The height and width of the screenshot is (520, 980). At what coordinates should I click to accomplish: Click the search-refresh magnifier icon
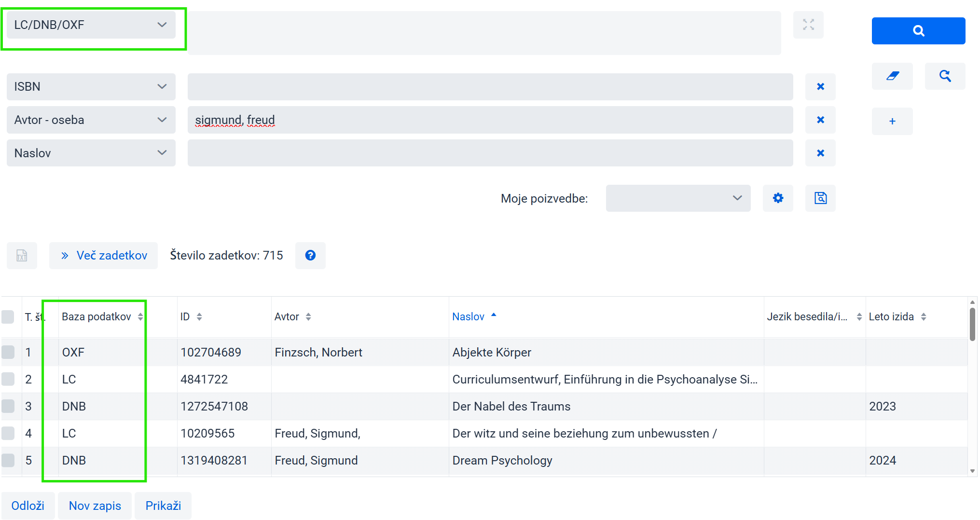coord(944,76)
